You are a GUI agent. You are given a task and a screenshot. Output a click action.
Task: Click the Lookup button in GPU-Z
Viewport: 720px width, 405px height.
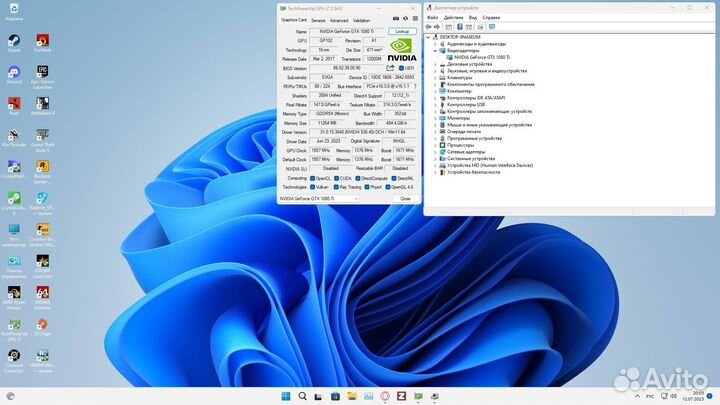point(401,32)
